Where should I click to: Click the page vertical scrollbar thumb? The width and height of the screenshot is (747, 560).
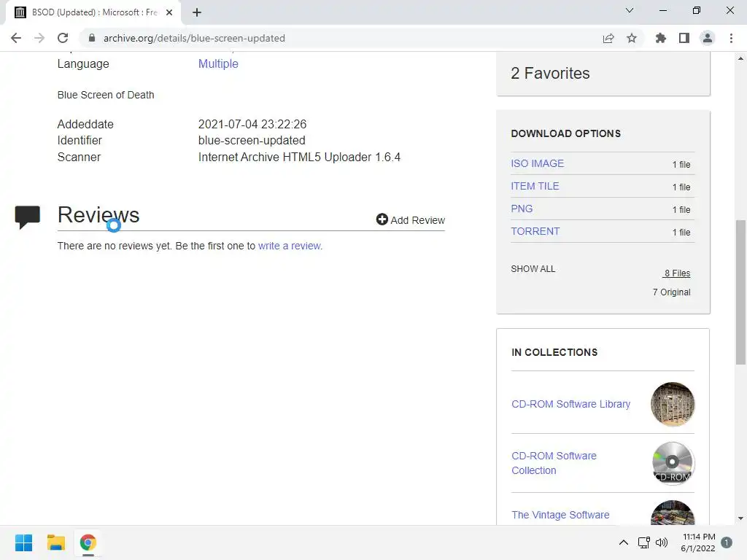tap(740, 292)
